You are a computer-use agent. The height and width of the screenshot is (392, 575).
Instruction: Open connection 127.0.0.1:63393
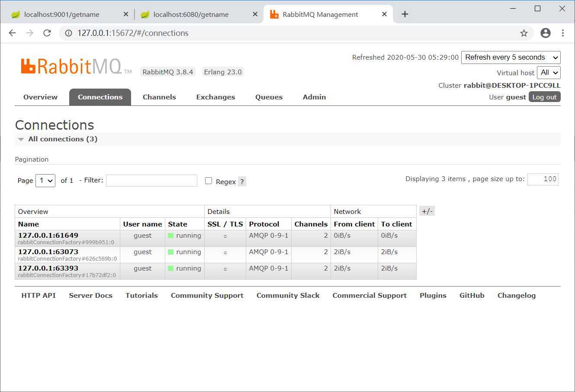(48, 268)
